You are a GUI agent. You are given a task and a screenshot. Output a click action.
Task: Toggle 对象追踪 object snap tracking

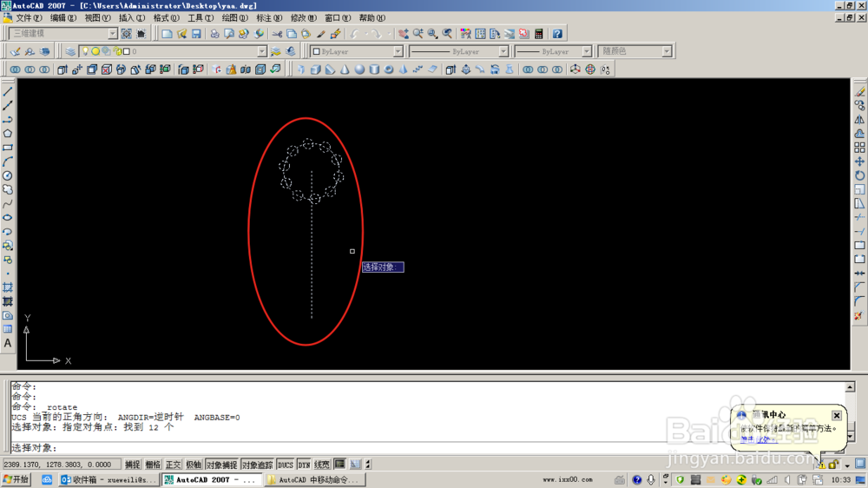(258, 465)
